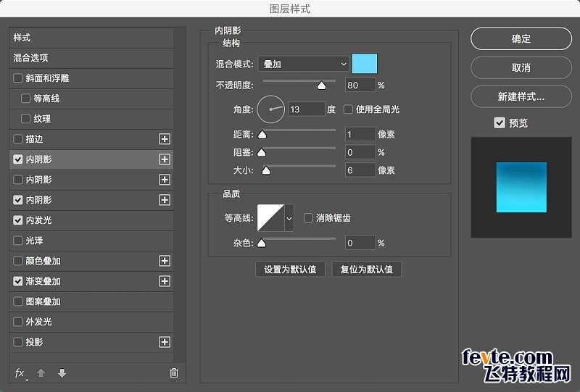
Task: Select the highlighted 内阴影 row label
Action: point(39,159)
